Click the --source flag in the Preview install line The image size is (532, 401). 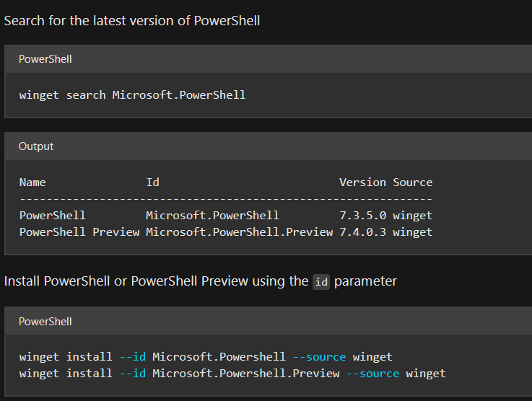(x=372, y=373)
